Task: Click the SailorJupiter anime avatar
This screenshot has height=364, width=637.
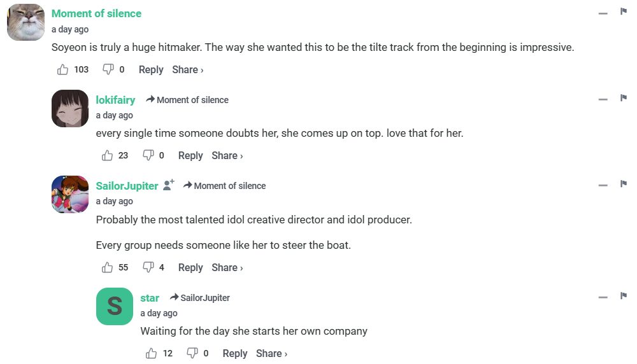Action: click(70, 194)
